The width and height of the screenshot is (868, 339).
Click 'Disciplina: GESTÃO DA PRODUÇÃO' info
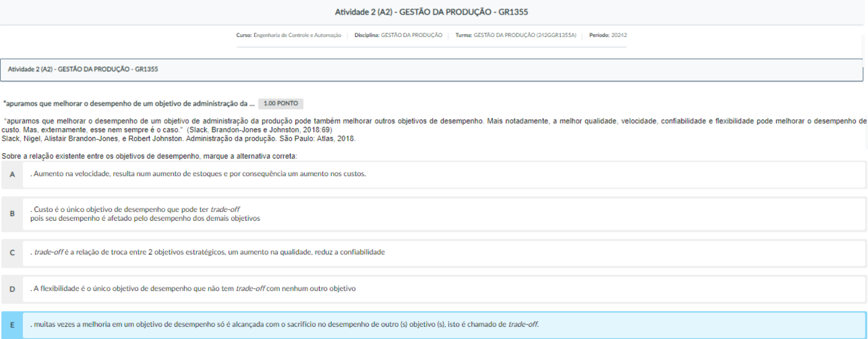click(x=398, y=35)
